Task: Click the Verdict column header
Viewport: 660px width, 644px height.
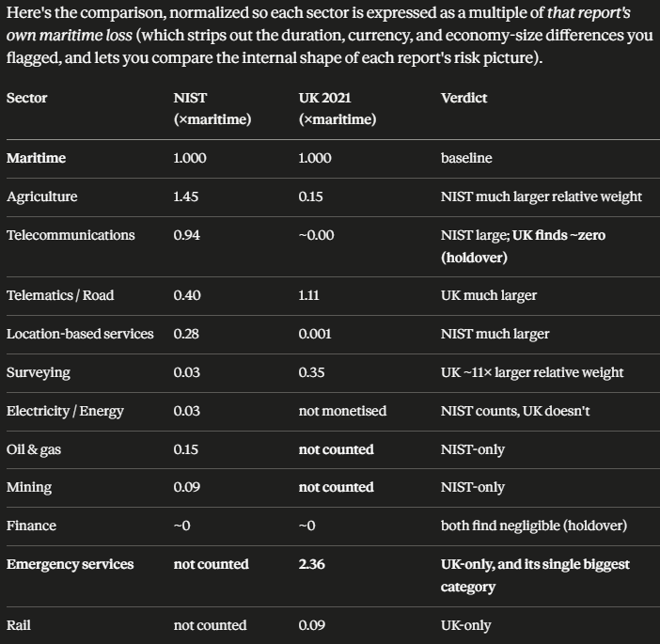Action: tap(464, 98)
